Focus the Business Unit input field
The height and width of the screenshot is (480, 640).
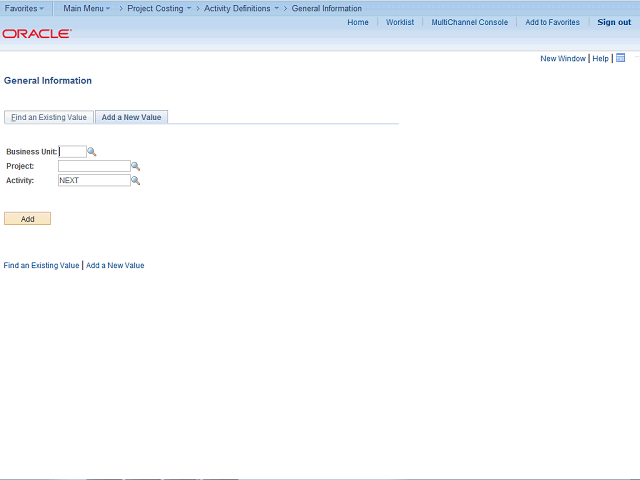coord(72,151)
